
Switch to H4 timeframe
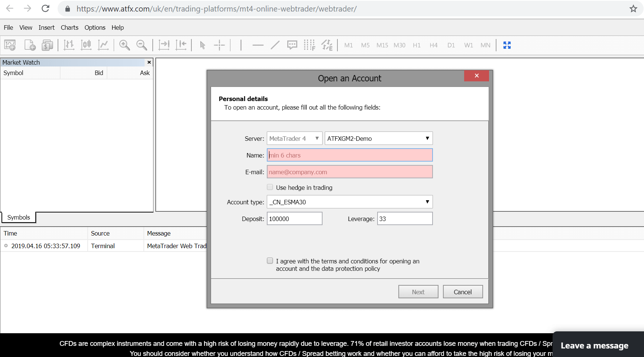click(x=434, y=45)
